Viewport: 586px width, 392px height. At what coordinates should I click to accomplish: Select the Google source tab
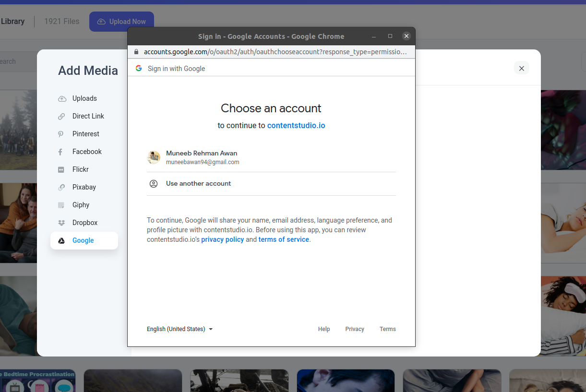[x=84, y=240]
